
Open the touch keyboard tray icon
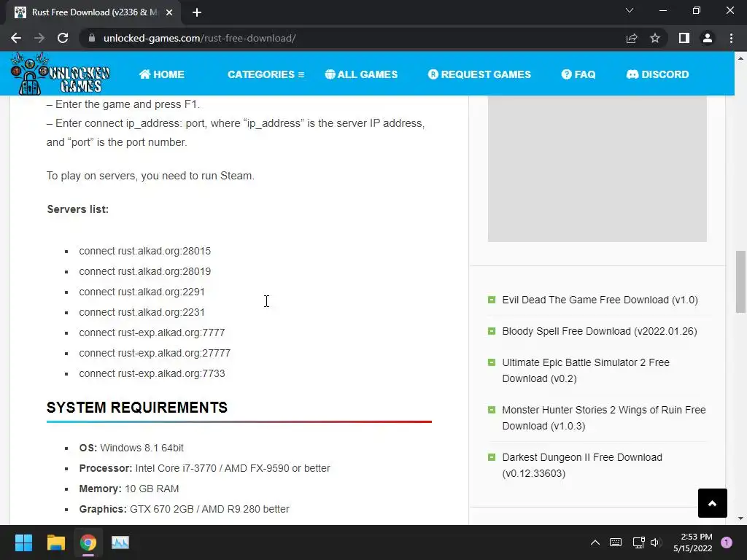[616, 542]
